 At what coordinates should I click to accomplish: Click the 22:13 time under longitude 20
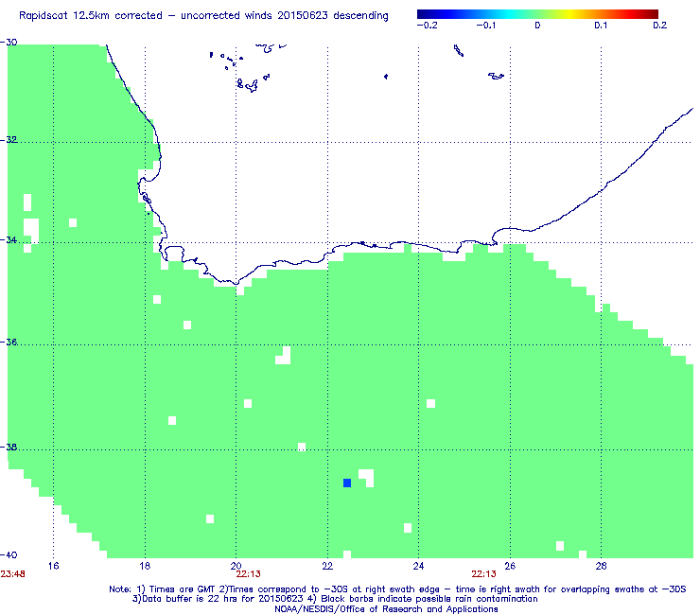(x=248, y=574)
